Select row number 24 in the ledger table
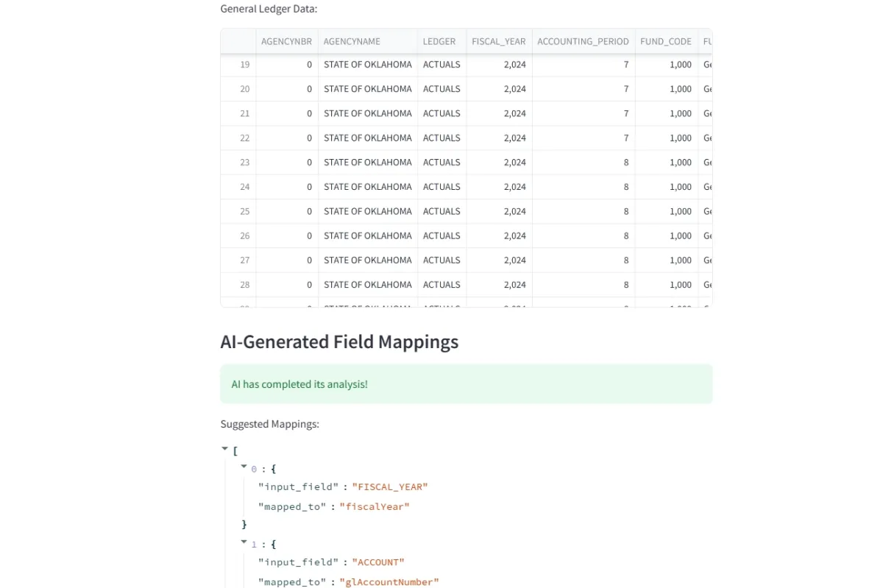This screenshot has width=883, height=588. pos(238,187)
